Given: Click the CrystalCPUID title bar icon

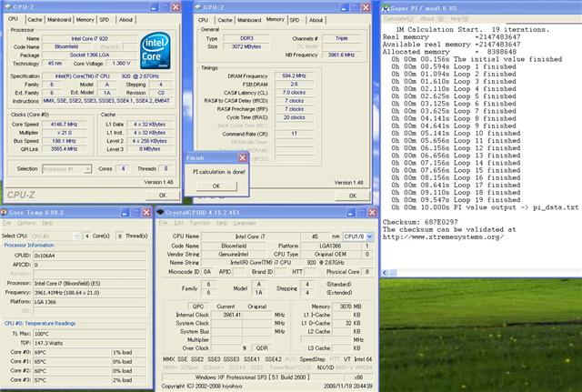Looking at the screenshot, I should 160,212.
